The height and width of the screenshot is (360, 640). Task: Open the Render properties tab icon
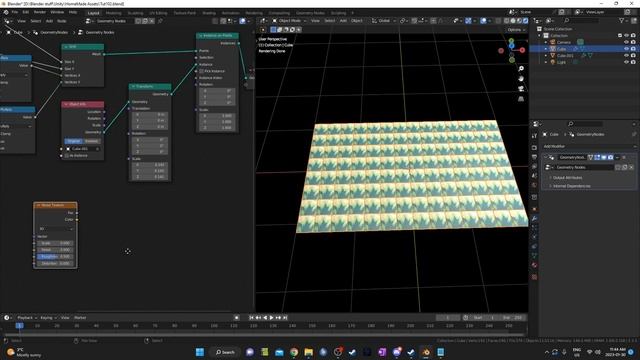pyautogui.click(x=534, y=147)
